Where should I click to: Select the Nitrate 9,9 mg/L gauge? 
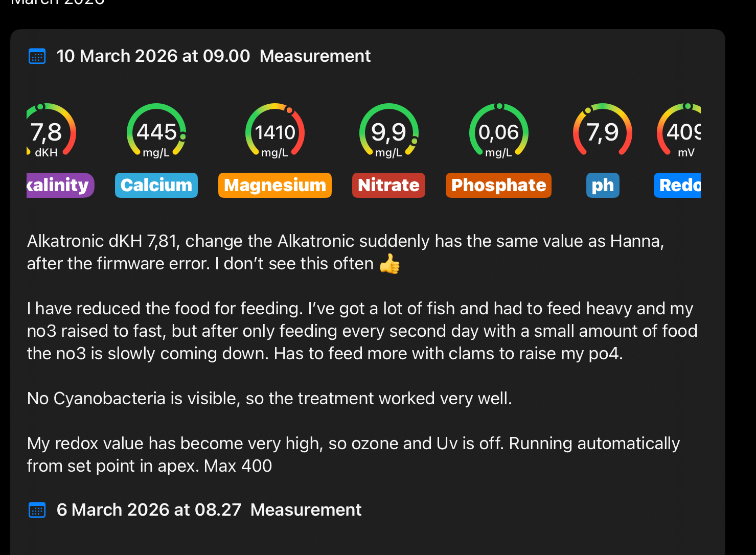[388, 132]
